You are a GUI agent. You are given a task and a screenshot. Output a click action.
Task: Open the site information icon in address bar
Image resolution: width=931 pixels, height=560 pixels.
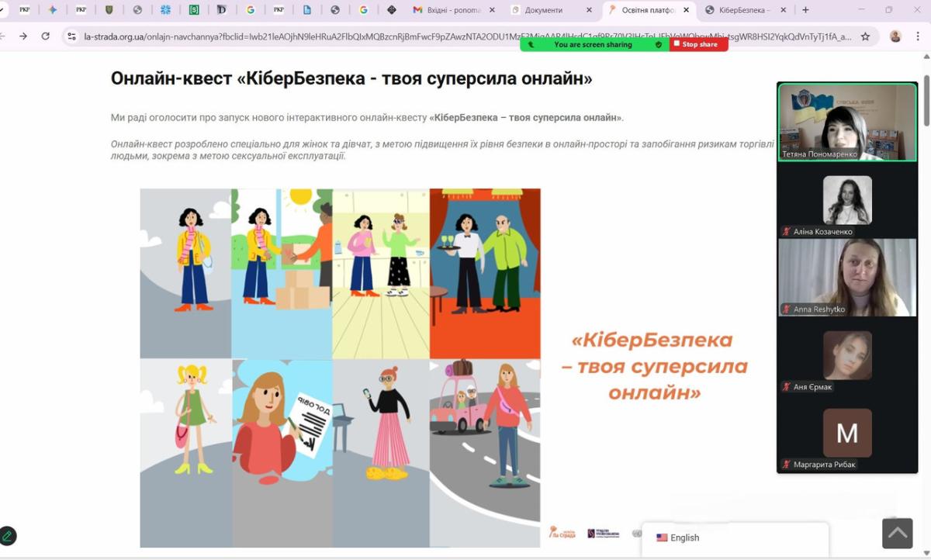71,36
